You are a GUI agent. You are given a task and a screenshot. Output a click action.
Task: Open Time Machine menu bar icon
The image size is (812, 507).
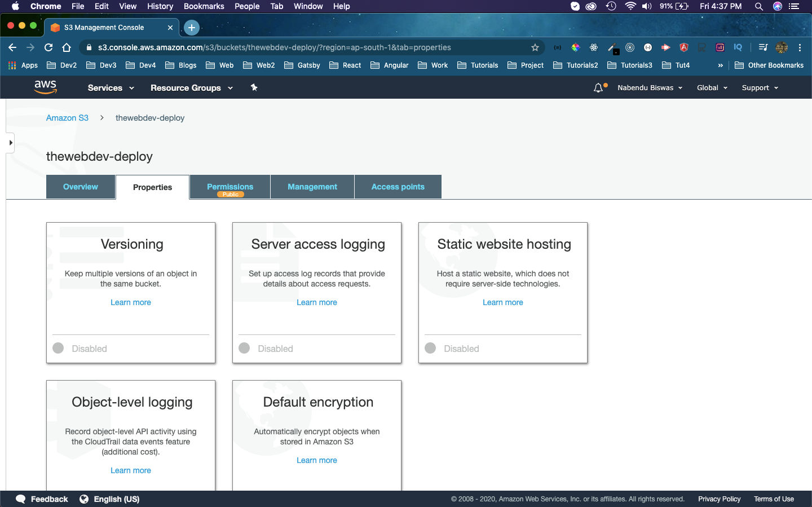(611, 6)
